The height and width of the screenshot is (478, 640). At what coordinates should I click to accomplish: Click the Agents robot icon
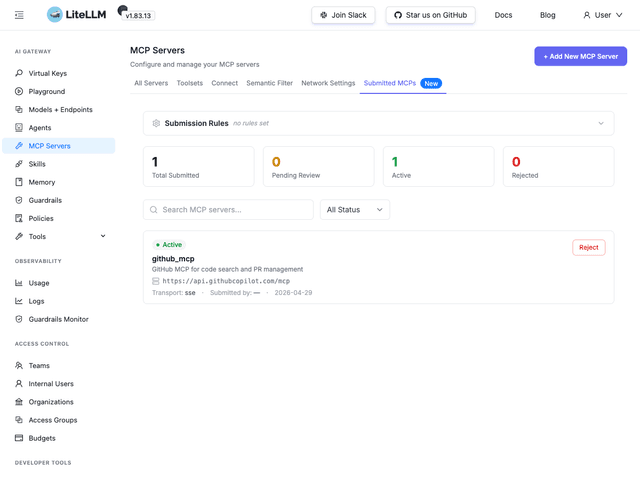19,128
